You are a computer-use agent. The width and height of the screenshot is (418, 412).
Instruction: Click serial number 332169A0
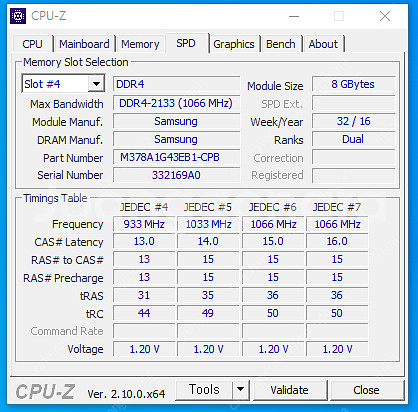pos(176,175)
